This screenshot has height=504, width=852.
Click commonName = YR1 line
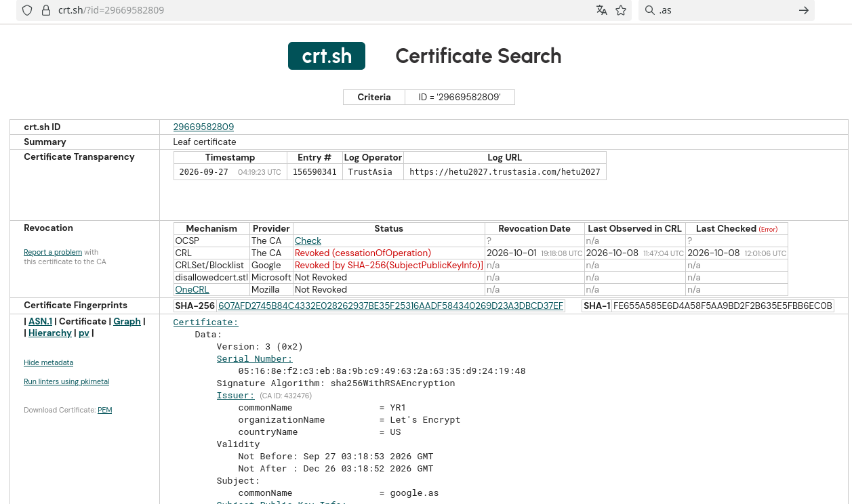pyautogui.click(x=322, y=408)
